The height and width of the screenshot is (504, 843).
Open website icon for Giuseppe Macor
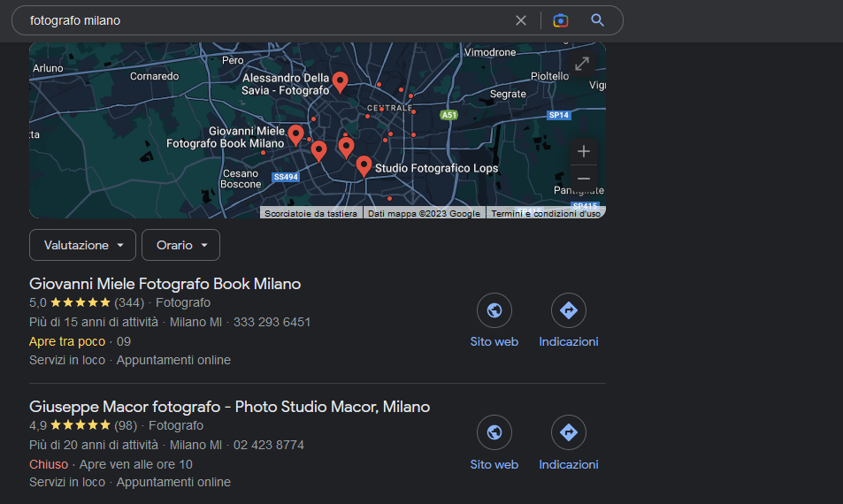coord(494,432)
